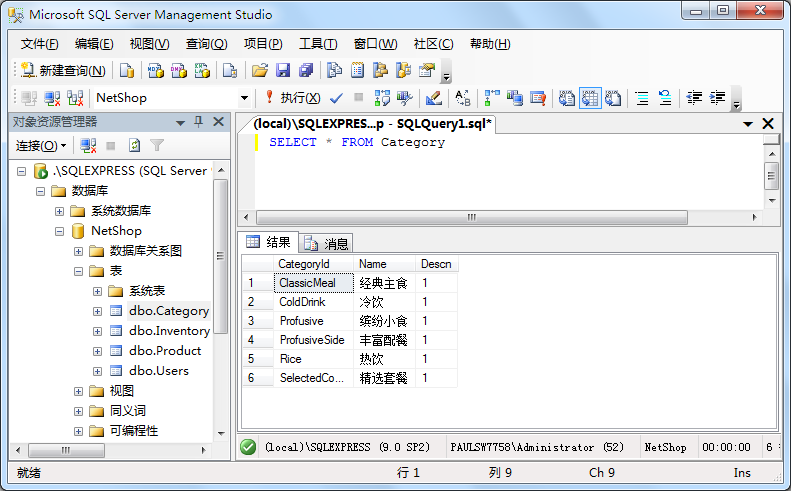Screen dimensions: 791x491
Task: Toggle auto-hide pin on Object Explorer panel
Action: click(199, 122)
